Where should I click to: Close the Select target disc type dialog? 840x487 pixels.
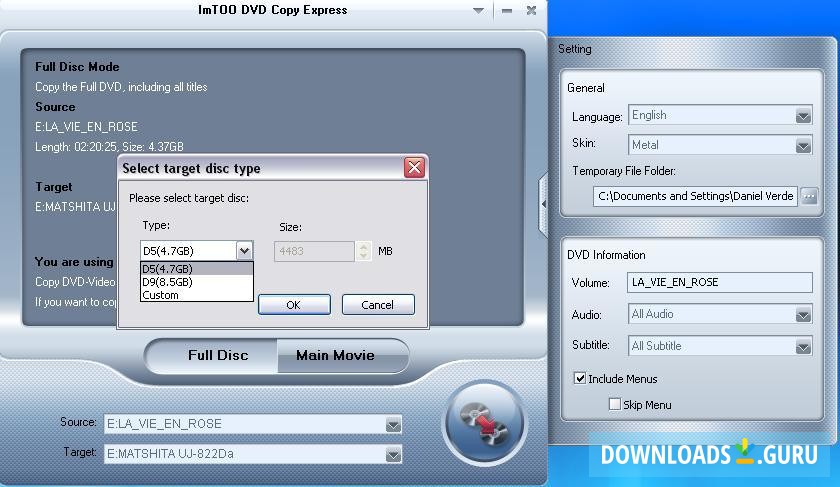click(414, 168)
